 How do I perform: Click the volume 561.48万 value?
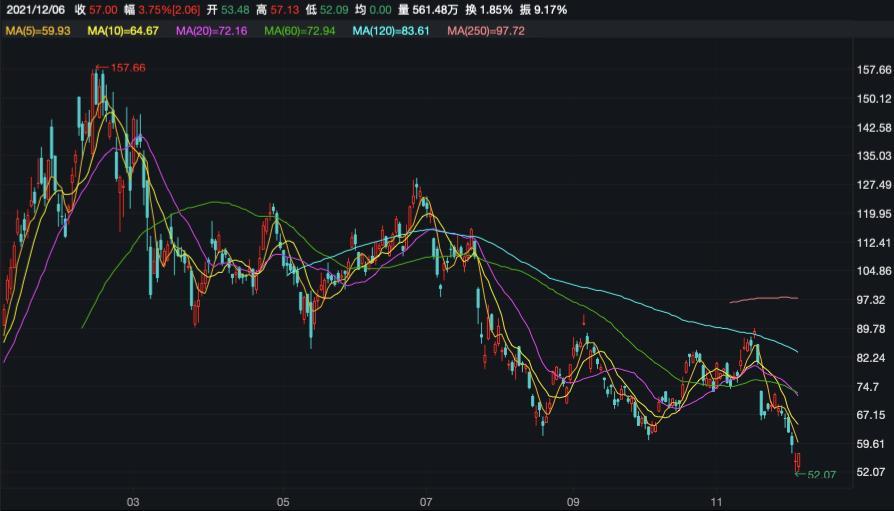pyautogui.click(x=436, y=10)
